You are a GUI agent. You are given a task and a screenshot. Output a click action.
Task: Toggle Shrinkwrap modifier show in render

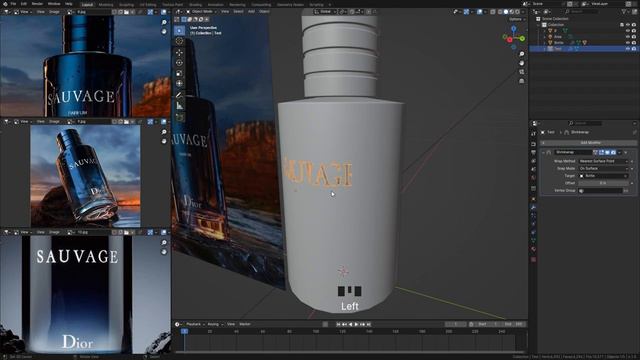click(x=613, y=152)
